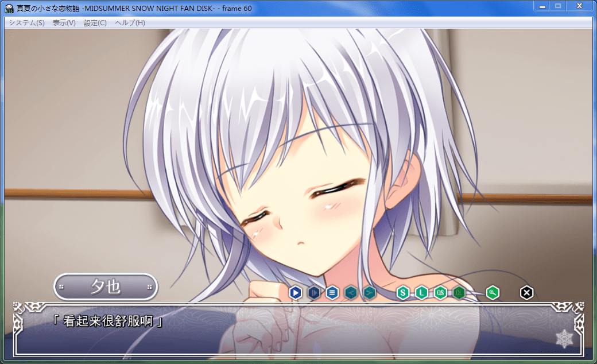This screenshot has width=597, height=364.
Task: Jump to previous choice via teal back icon
Action: 351,293
